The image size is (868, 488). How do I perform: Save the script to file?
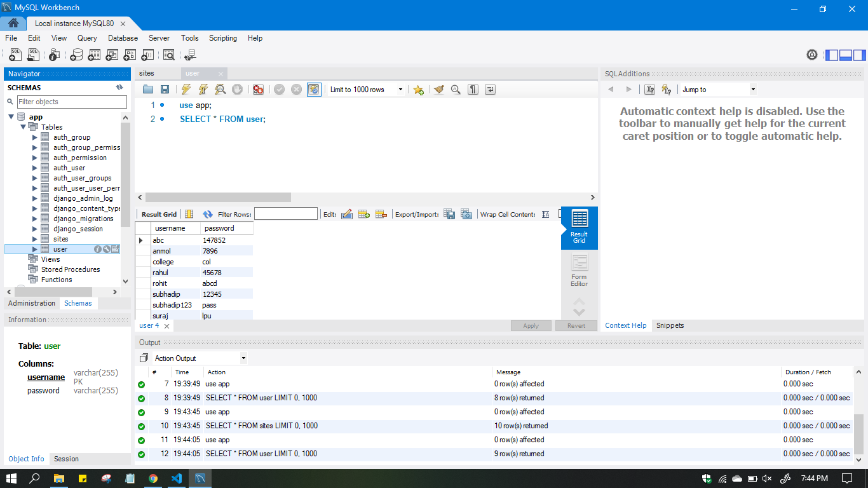(x=165, y=90)
